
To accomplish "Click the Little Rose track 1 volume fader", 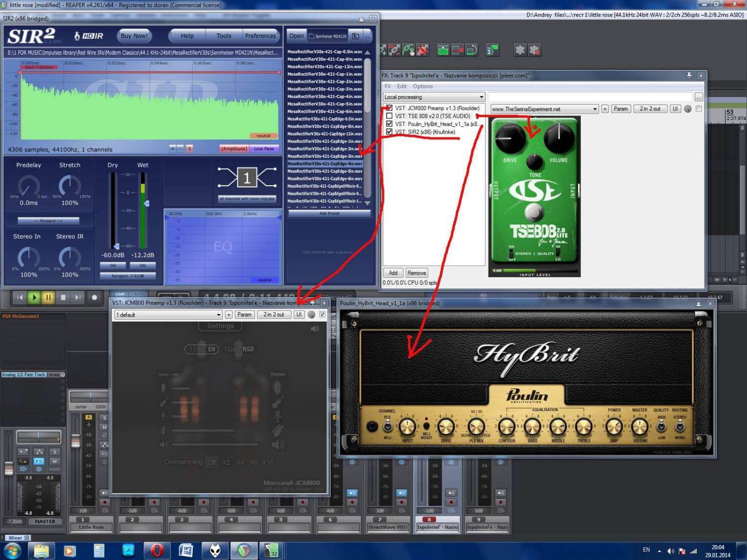I will [x=75, y=441].
